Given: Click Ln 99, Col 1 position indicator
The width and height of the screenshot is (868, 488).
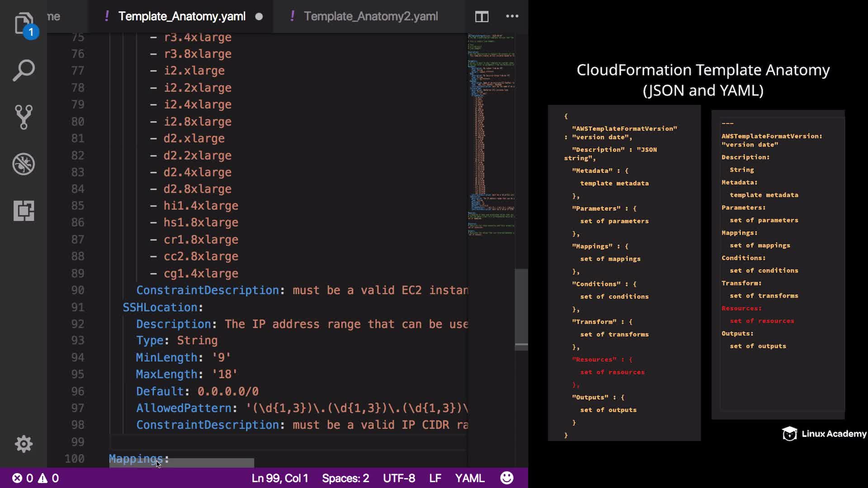Looking at the screenshot, I should (280, 478).
